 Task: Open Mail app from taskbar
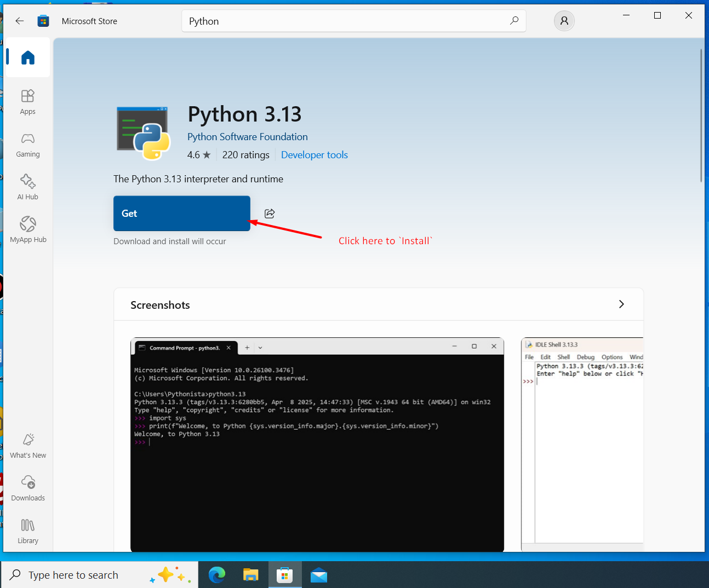pyautogui.click(x=319, y=575)
